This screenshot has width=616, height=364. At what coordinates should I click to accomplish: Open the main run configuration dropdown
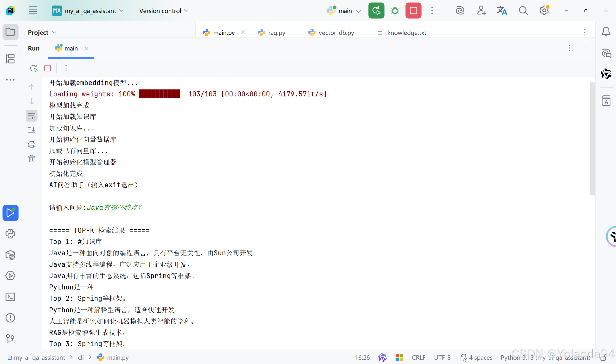click(344, 11)
